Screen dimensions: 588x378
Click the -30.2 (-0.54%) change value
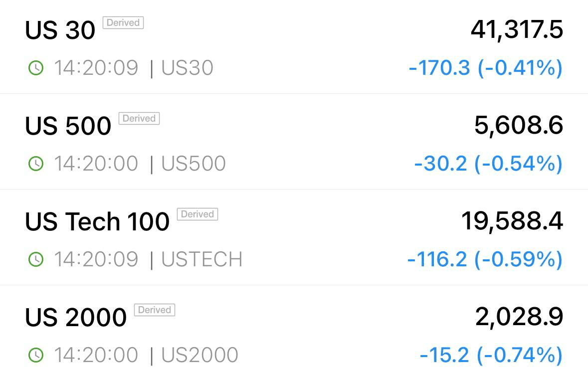click(x=488, y=164)
